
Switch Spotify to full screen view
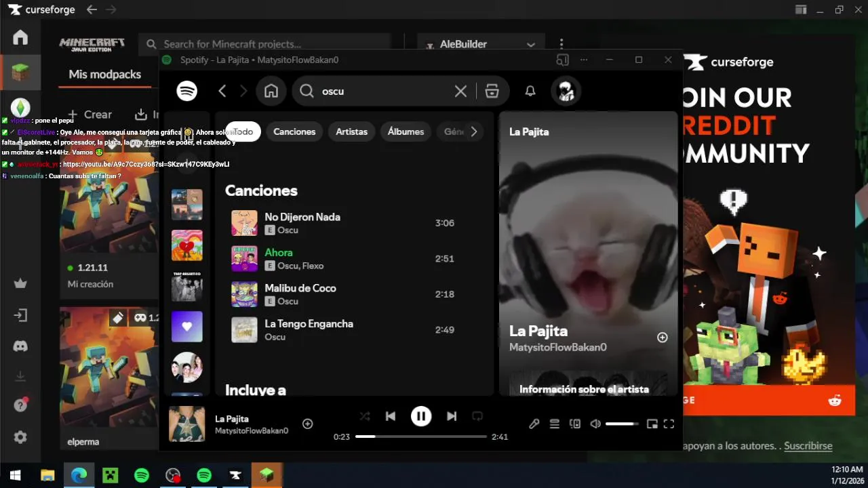pyautogui.click(x=669, y=424)
